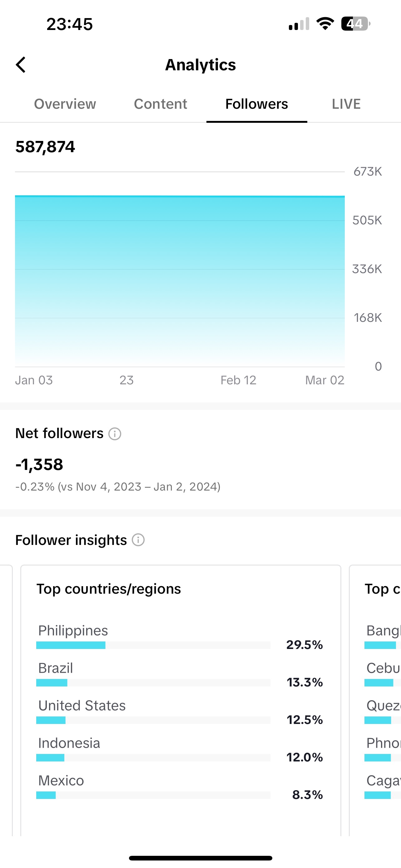401x868 pixels.
Task: Select the Followers tab
Action: point(257,104)
